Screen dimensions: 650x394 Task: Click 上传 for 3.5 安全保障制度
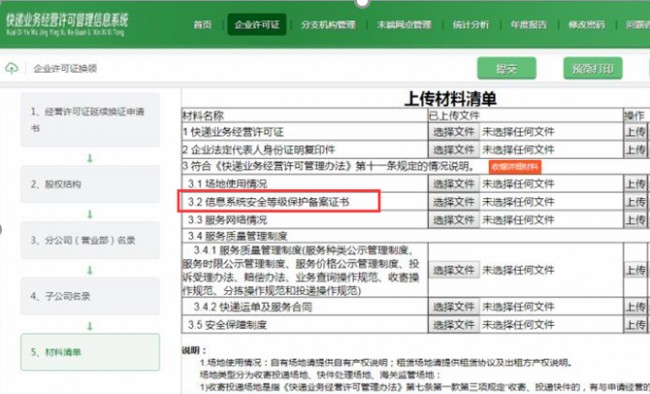[636, 325]
